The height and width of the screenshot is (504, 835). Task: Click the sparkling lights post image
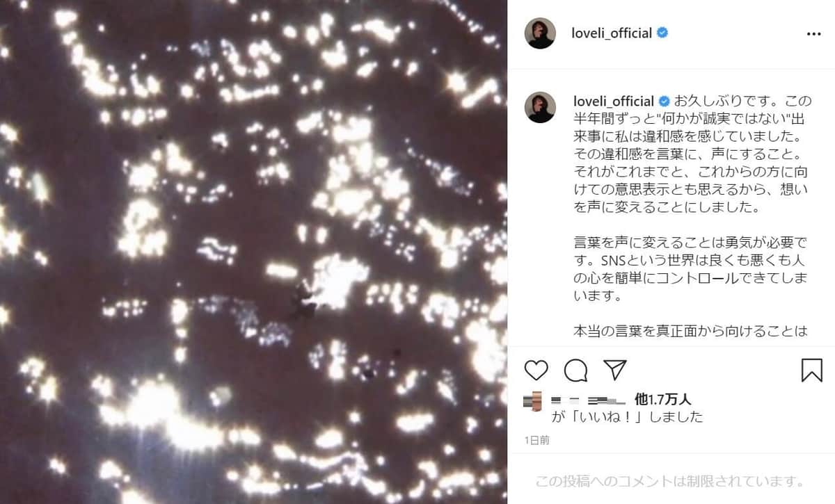coord(254,252)
